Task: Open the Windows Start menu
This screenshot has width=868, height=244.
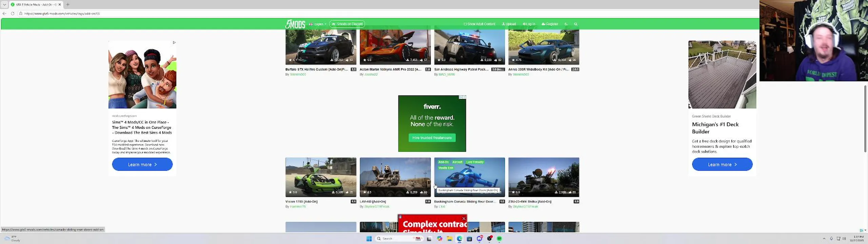Action: [x=369, y=239]
